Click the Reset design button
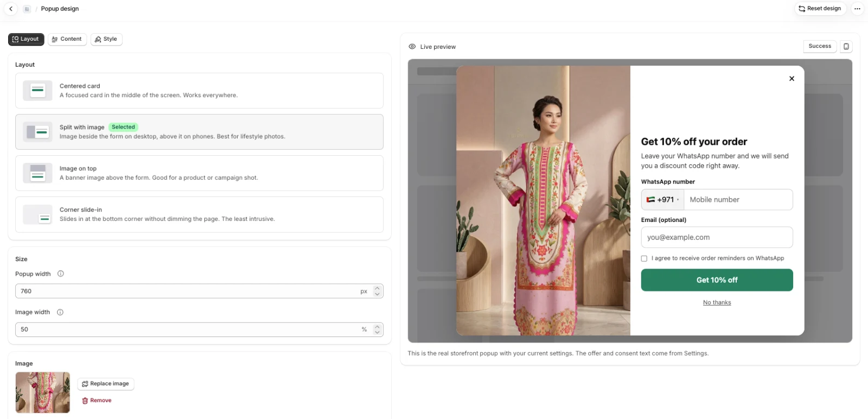 820,9
